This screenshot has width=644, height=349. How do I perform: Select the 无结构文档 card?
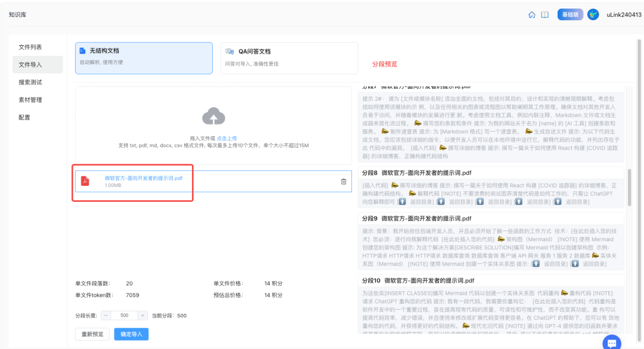(x=144, y=58)
